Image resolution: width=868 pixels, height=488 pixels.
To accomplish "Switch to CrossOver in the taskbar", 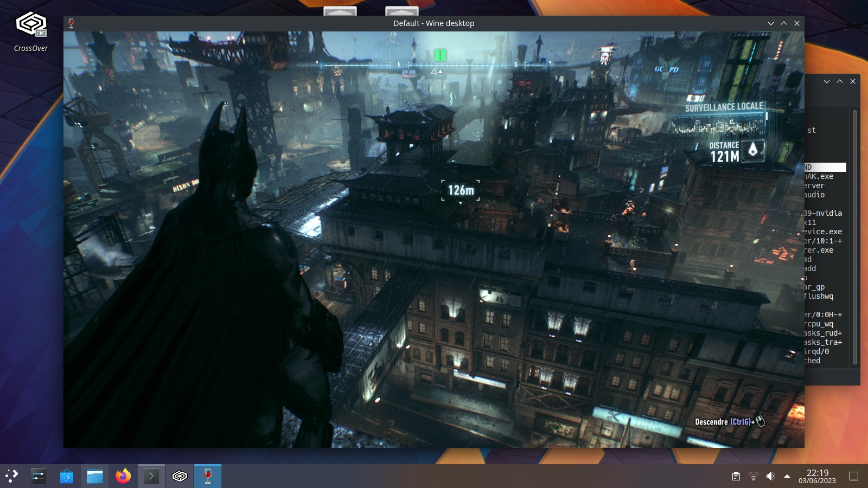I will (180, 476).
